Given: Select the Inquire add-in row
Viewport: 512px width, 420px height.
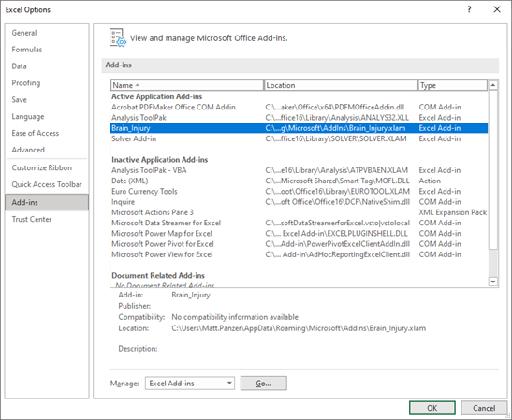Looking at the screenshot, I should coord(300,202).
